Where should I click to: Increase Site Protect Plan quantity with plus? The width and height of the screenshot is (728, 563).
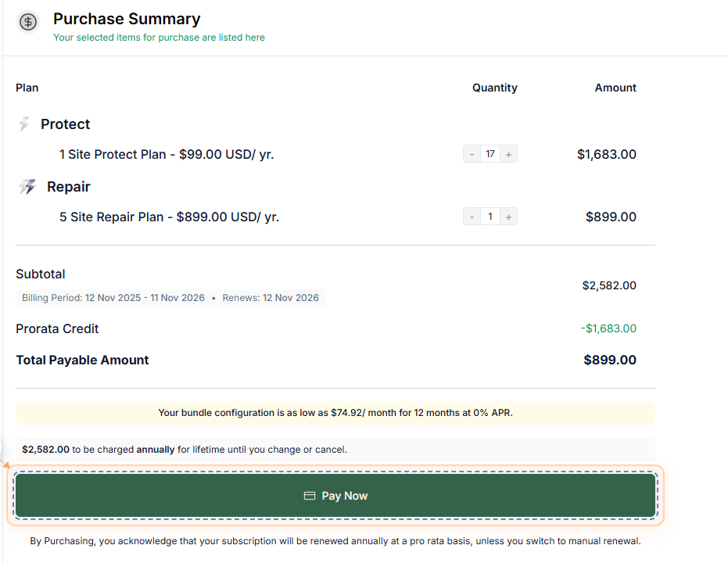pyautogui.click(x=509, y=154)
